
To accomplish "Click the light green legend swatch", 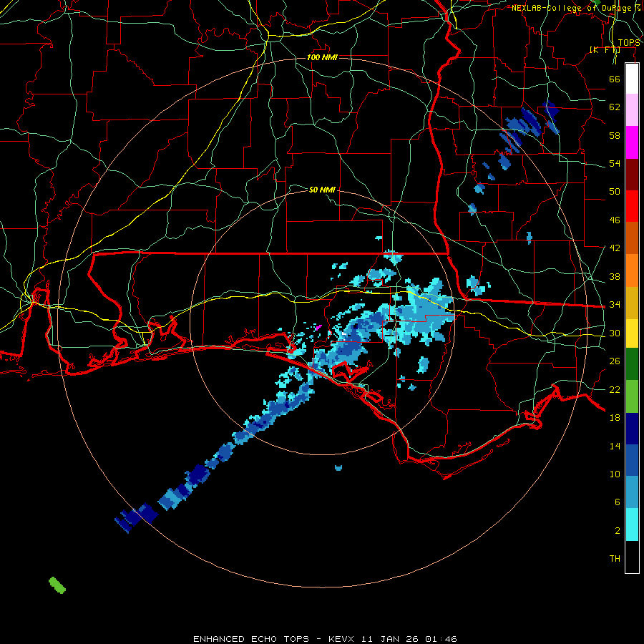I will [x=632, y=396].
